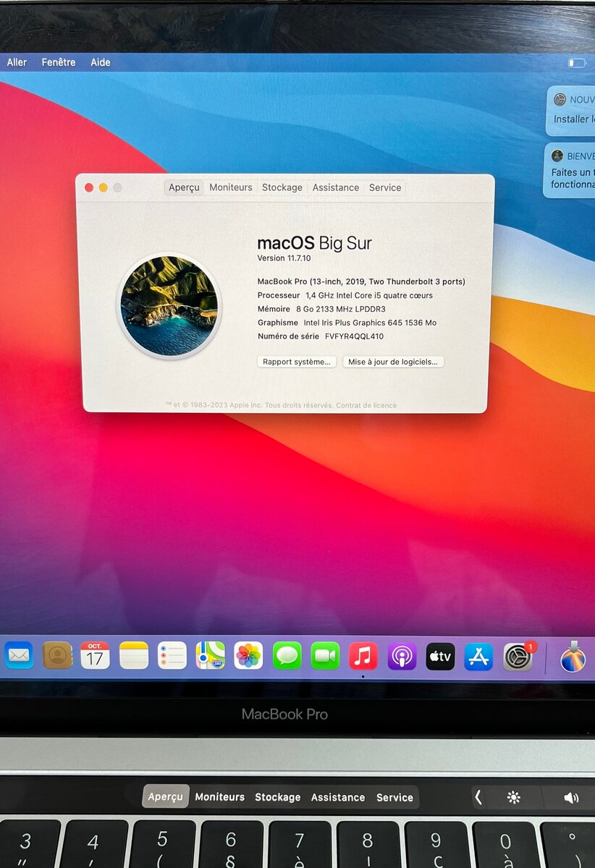Viewport: 595px width, 868px height.
Task: Launch the Apple TV app
Action: pos(440,656)
